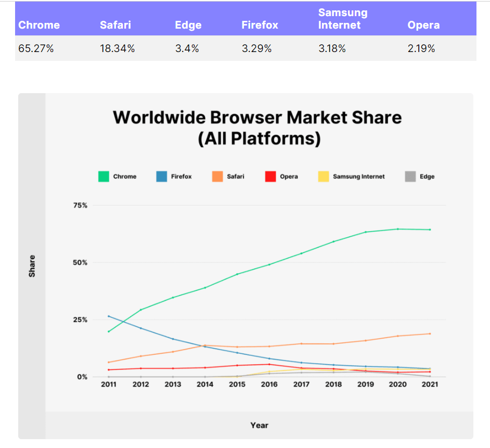
Task: Click the Firefox table column header
Action: pos(260,25)
